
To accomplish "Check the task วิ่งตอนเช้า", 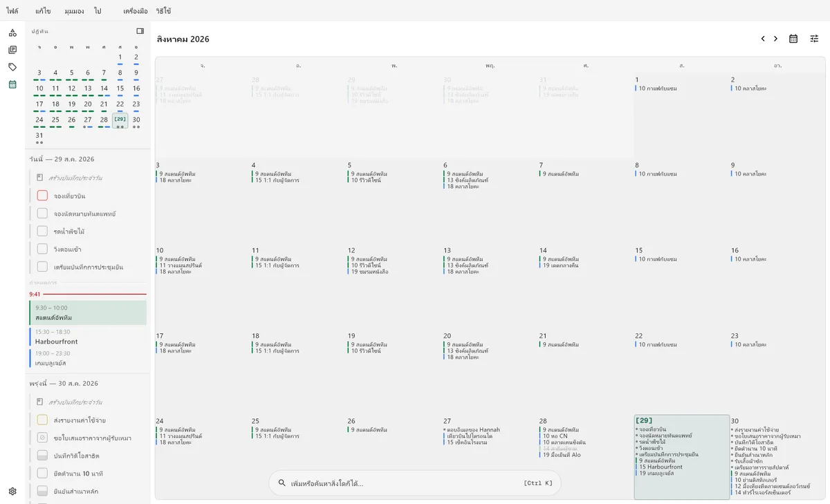I will pos(42,249).
